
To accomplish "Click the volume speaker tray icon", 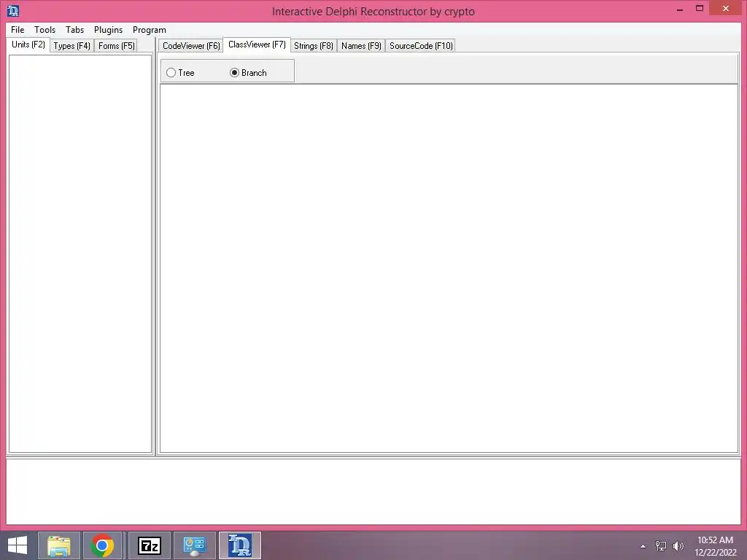I will point(678,546).
